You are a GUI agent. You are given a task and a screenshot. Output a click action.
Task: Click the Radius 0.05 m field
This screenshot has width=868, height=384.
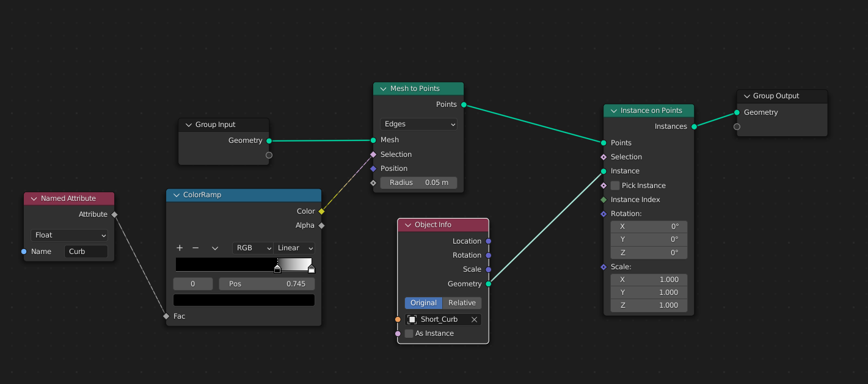(x=418, y=183)
